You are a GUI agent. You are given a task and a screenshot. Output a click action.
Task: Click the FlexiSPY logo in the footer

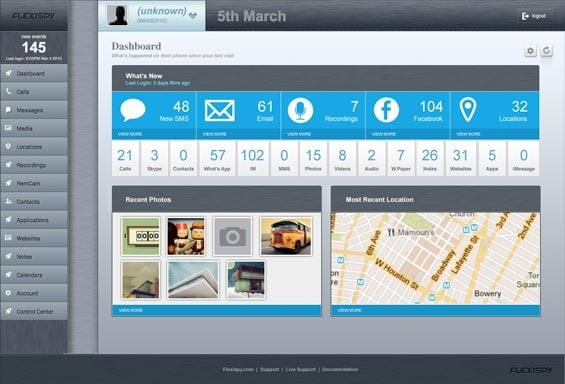point(531,370)
